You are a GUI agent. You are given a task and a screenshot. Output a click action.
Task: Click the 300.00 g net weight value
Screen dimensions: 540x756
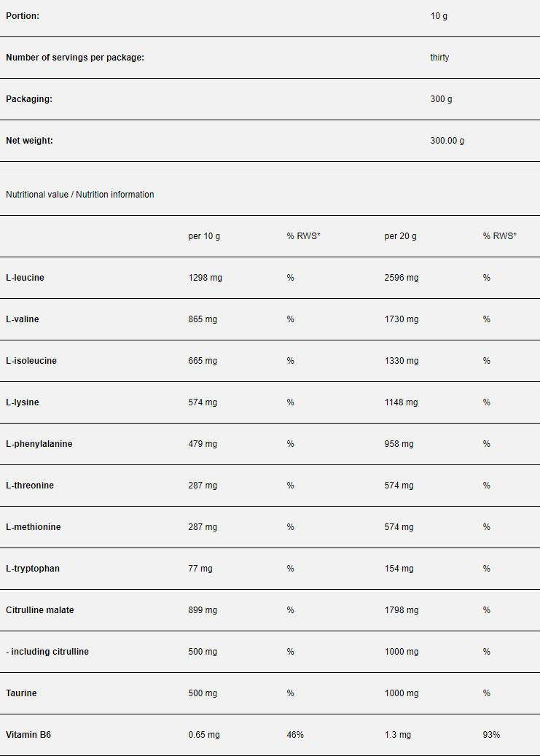point(447,141)
